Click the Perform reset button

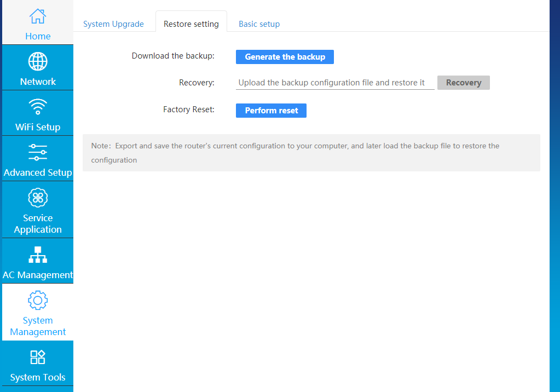coord(271,111)
